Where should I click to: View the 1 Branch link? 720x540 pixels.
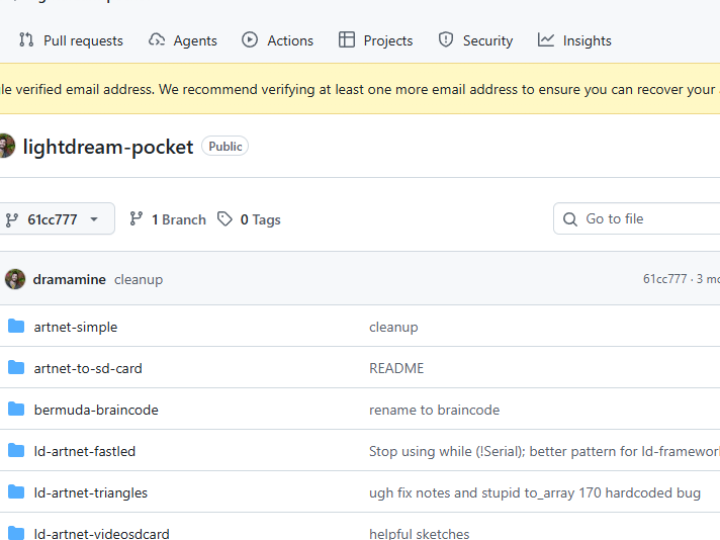pos(168,219)
